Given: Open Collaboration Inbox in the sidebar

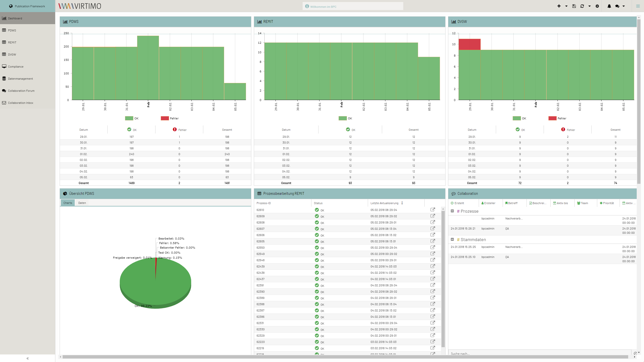Looking at the screenshot, I should (27, 103).
